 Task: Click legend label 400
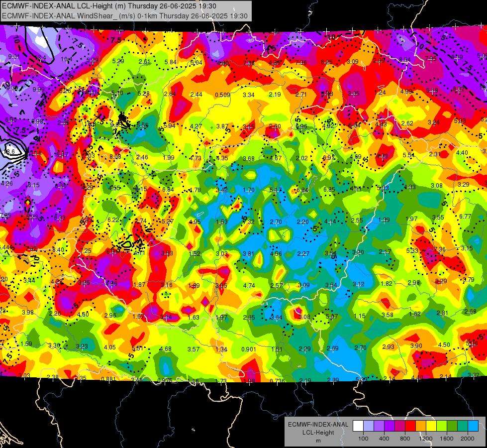tap(384, 439)
